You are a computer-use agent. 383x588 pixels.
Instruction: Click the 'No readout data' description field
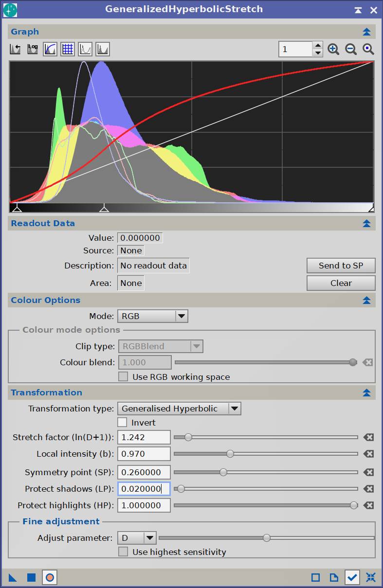pyautogui.click(x=153, y=266)
